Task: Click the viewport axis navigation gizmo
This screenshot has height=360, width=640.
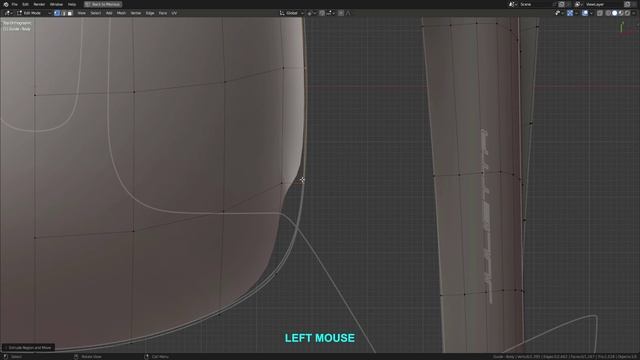Action: (627, 29)
